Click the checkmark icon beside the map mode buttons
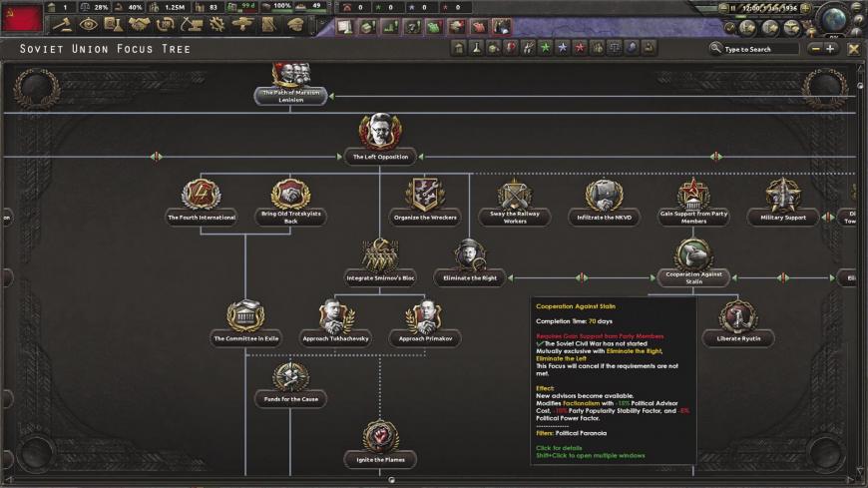868x488 pixels. click(x=729, y=28)
